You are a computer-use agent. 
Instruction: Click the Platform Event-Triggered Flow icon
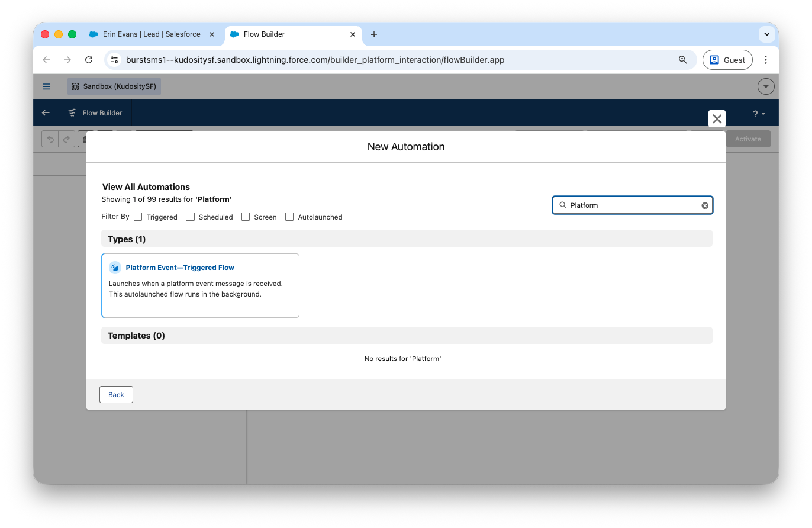(x=115, y=268)
